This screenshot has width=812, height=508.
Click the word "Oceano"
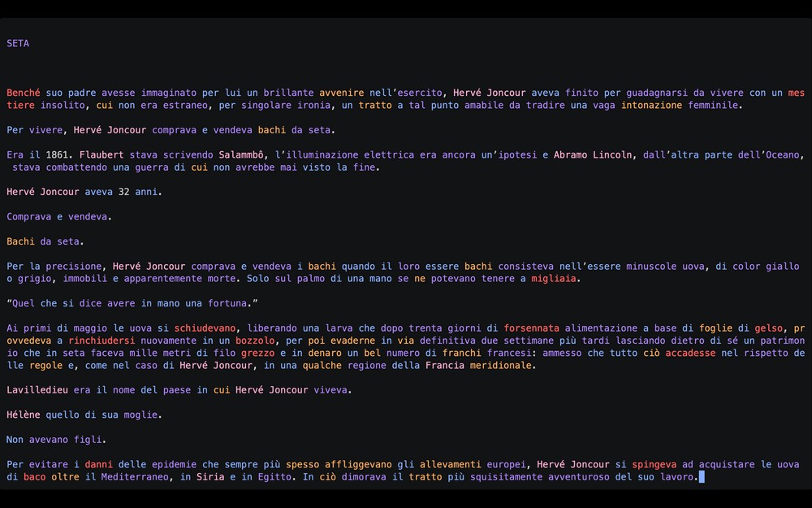pyautogui.click(x=783, y=154)
